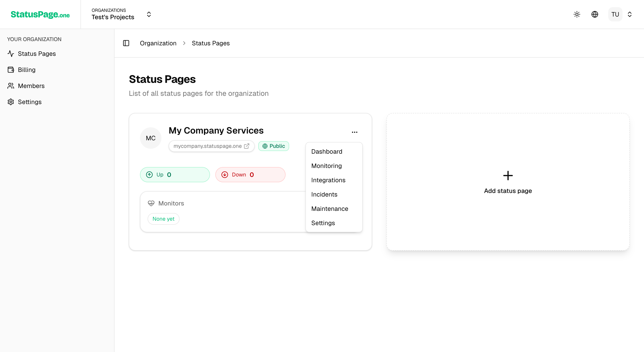This screenshot has width=644, height=352.
Task: Select Incidents from the menu
Action: point(334,195)
